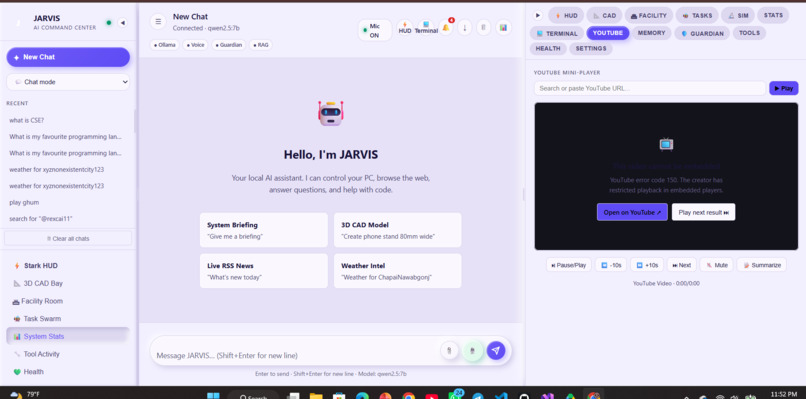806x399 pixels.
Task: Select the Weather Intel suggestion card
Action: point(397,270)
